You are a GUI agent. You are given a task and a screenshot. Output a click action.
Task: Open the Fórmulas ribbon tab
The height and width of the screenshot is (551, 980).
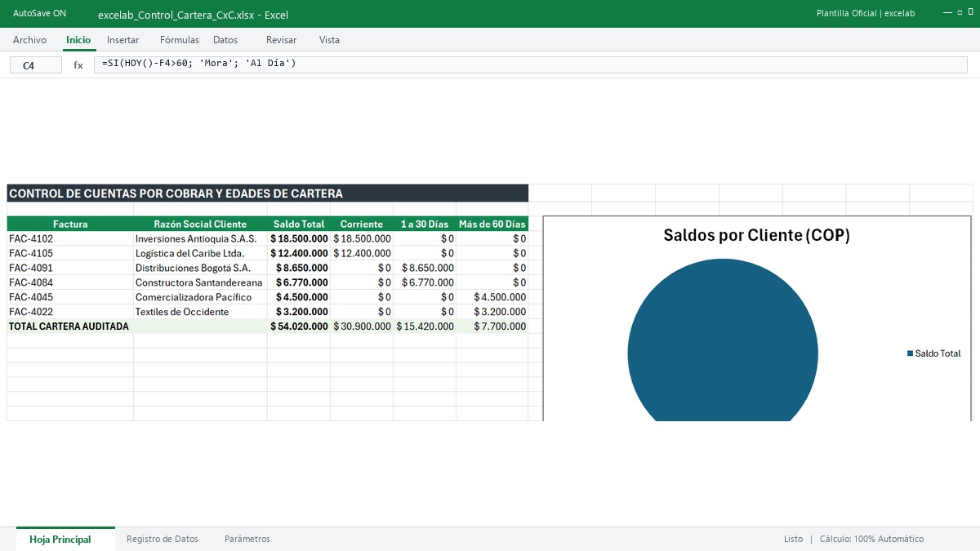point(180,40)
